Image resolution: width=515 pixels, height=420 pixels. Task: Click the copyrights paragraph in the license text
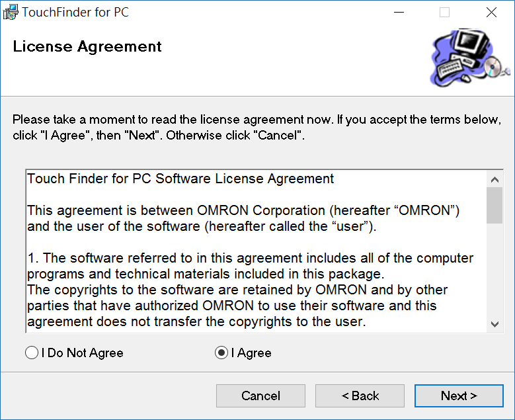coord(237,306)
